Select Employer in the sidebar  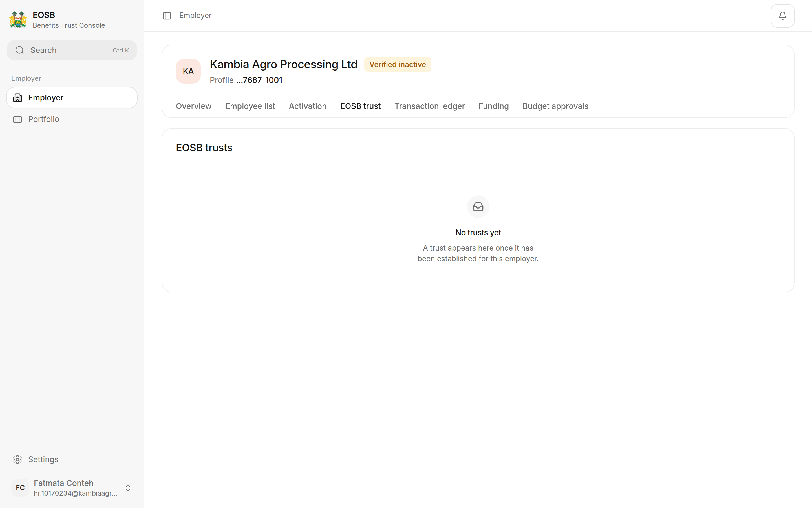pyautogui.click(x=72, y=98)
